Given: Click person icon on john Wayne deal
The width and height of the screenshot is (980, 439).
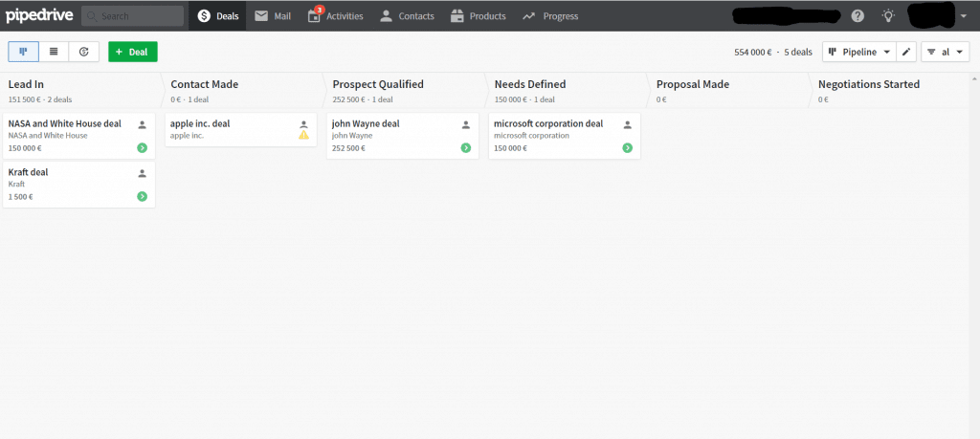Looking at the screenshot, I should [466, 125].
